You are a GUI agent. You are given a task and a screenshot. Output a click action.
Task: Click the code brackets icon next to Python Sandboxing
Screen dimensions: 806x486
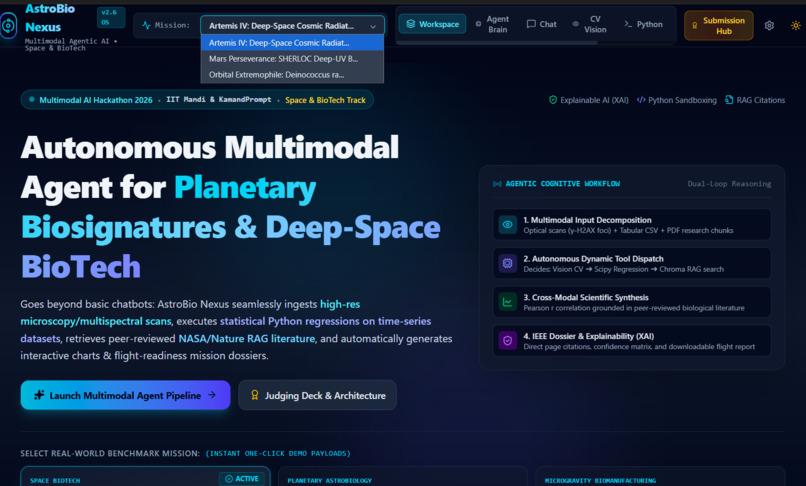[x=640, y=100]
